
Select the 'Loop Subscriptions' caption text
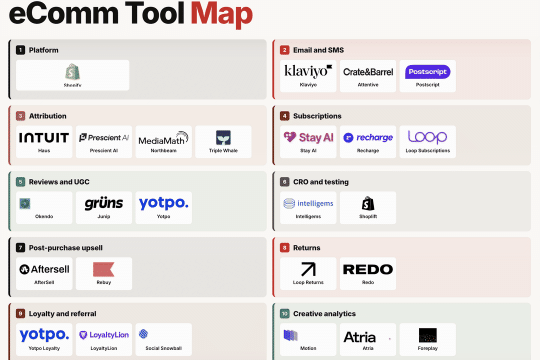[427, 151]
